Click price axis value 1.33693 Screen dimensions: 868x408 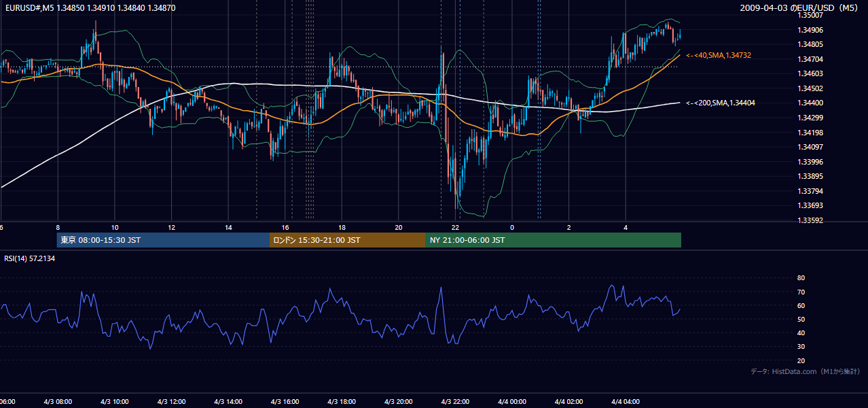click(810, 205)
